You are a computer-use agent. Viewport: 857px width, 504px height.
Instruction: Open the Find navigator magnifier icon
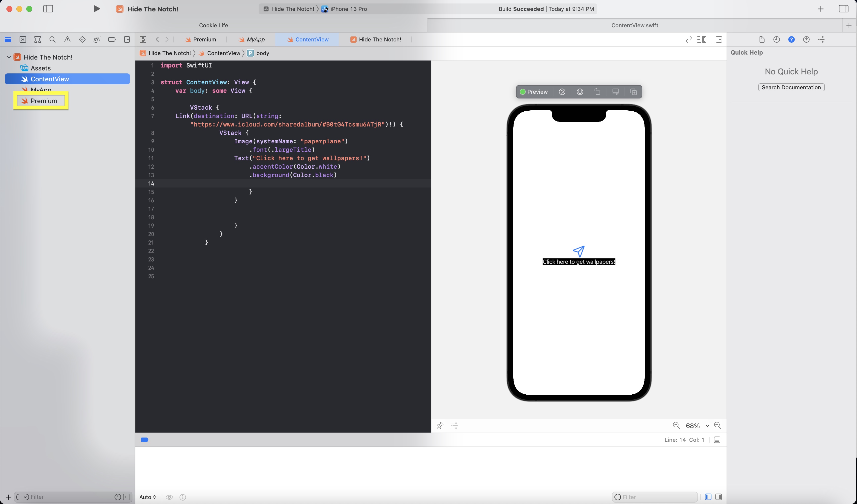[x=52, y=39]
